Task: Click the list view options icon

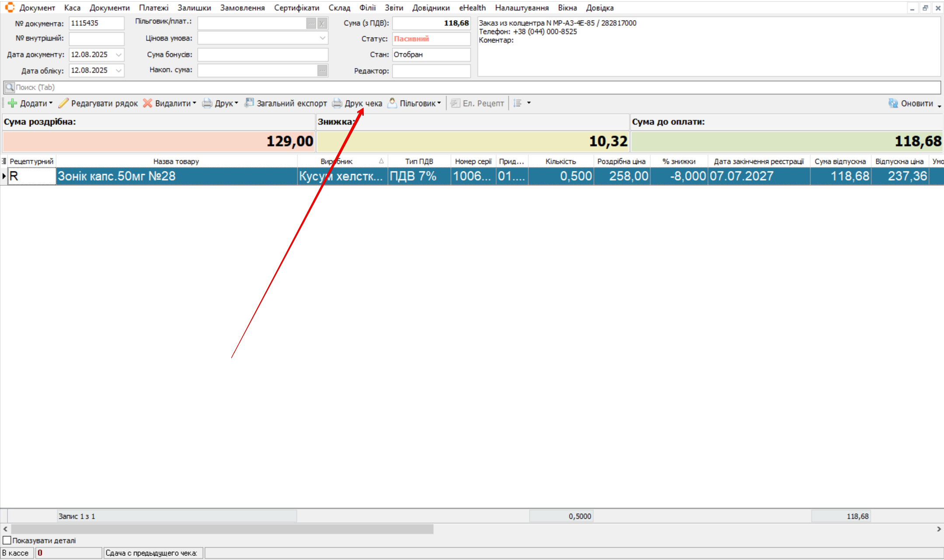Action: [518, 103]
